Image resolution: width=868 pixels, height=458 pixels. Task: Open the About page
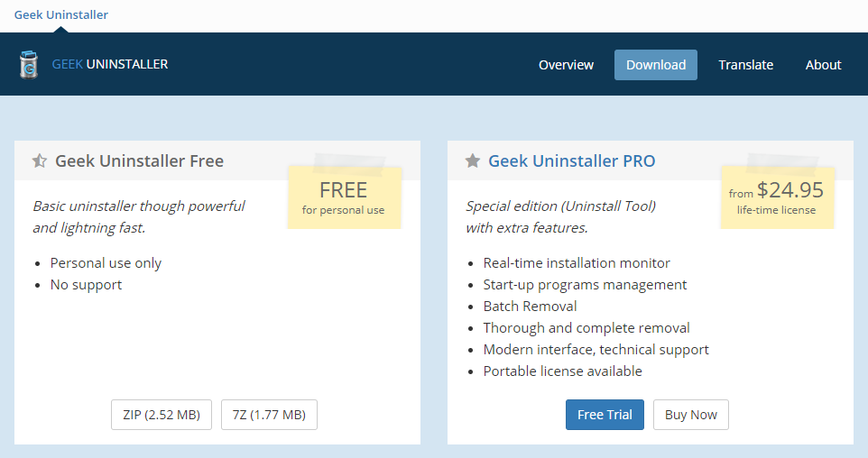pos(823,65)
